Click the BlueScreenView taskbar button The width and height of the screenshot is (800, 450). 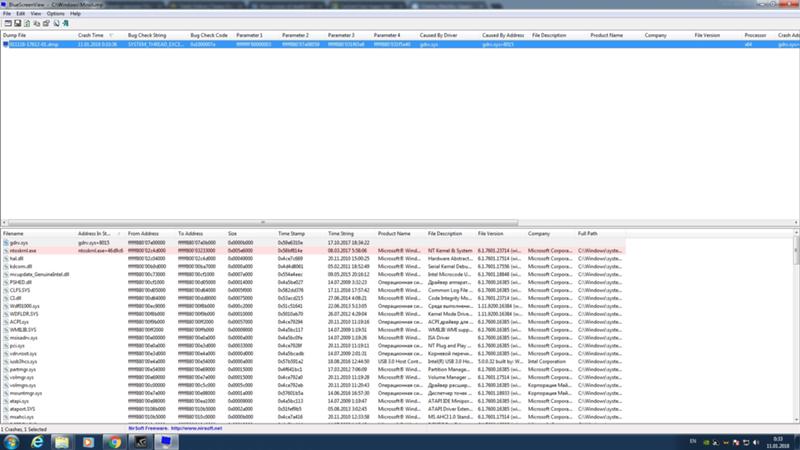click(x=166, y=442)
